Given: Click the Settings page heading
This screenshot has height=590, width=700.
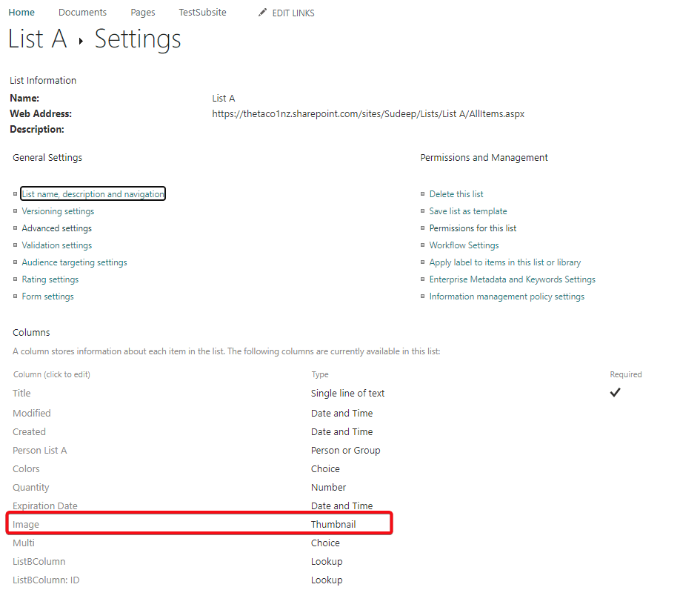Looking at the screenshot, I should [x=138, y=39].
